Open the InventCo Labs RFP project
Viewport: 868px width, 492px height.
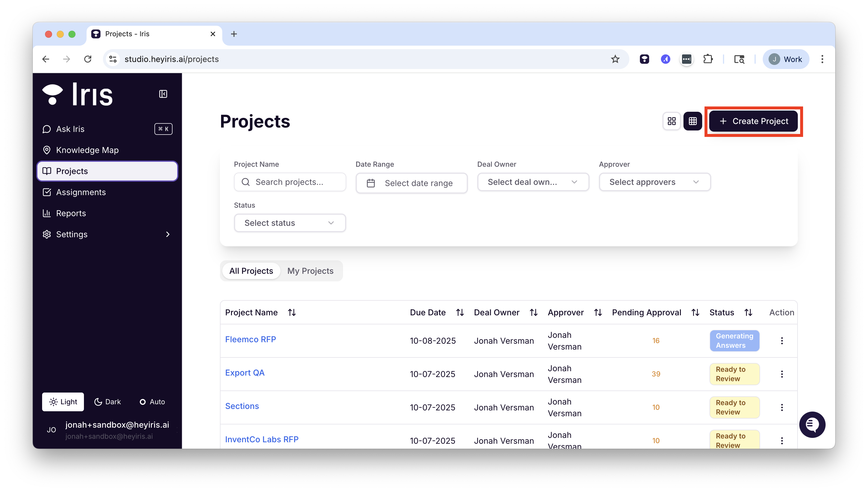(x=262, y=439)
